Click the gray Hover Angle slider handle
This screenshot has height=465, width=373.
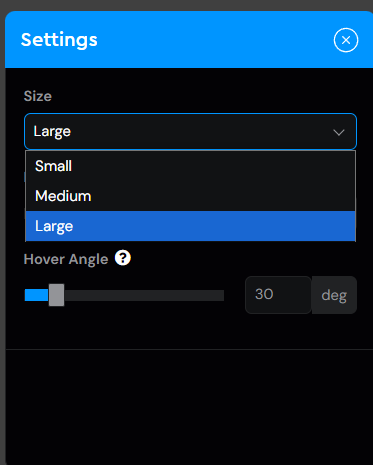pyautogui.click(x=56, y=295)
